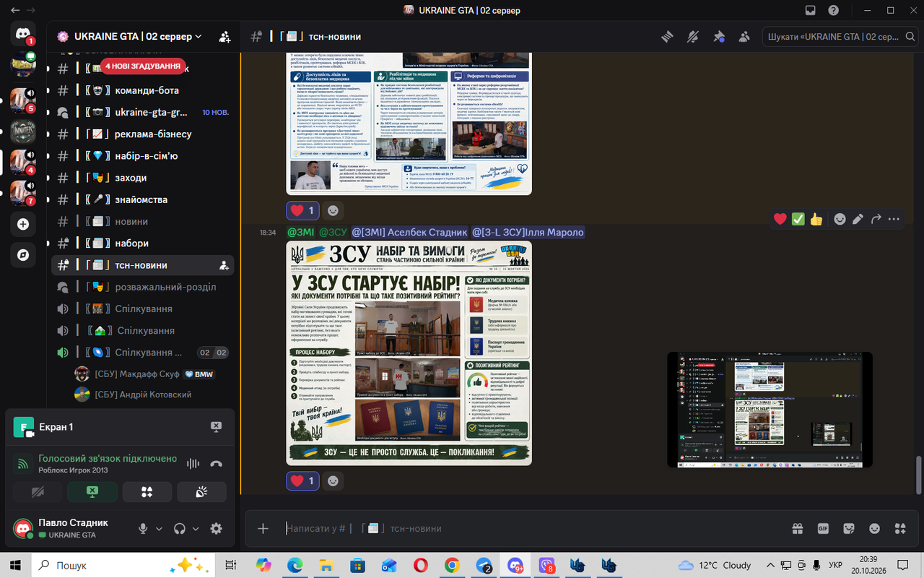Toggle channel notification mute bell
This screenshot has width=924, height=578.
[x=693, y=36]
